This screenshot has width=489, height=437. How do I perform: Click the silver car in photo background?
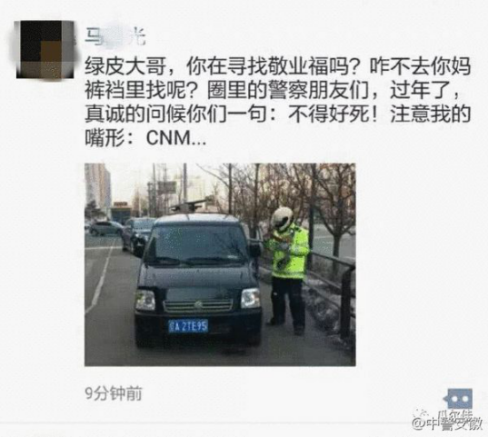(x=106, y=228)
